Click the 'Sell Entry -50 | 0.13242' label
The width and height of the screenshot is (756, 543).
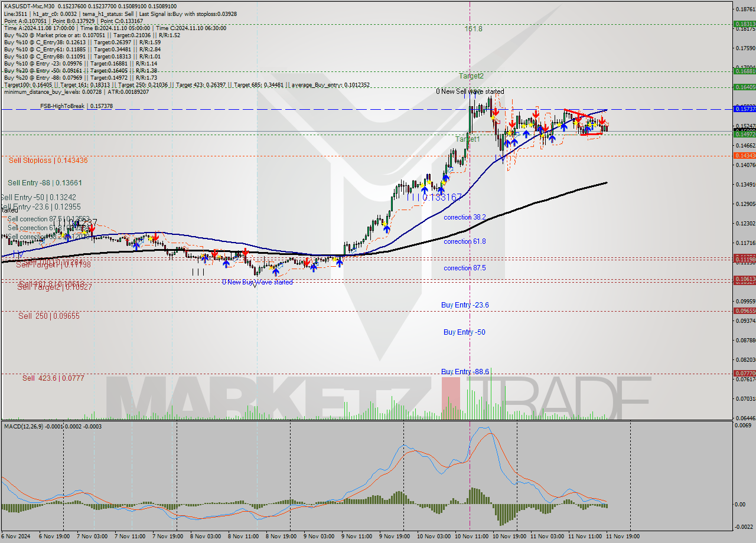pyautogui.click(x=38, y=197)
